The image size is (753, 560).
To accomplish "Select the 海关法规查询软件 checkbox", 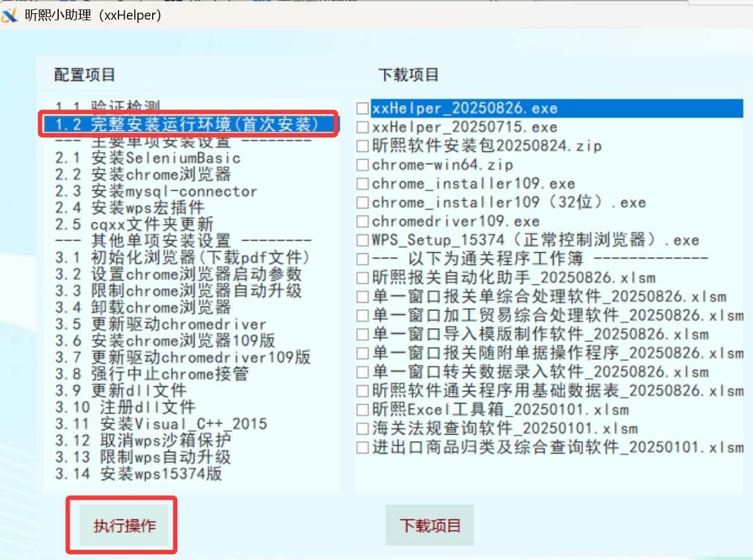I will pos(362,429).
